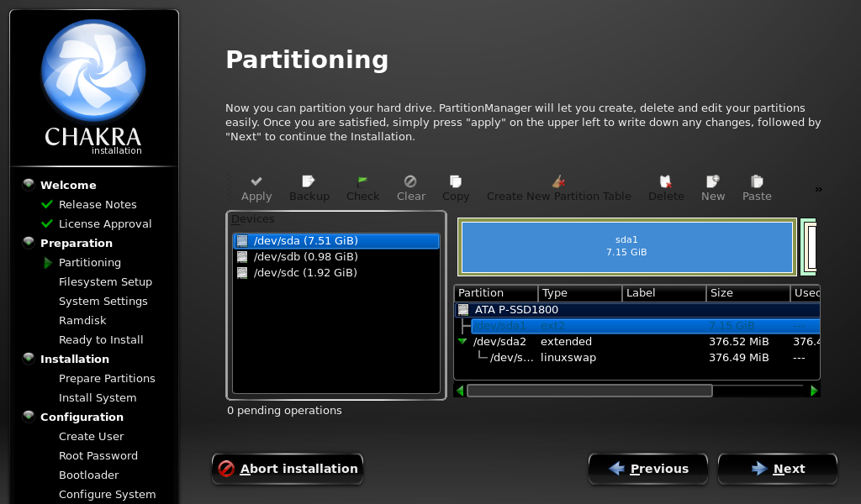This screenshot has width=861, height=504.
Task: Select the ATA P-SSD1800 device row
Action: 637,310
